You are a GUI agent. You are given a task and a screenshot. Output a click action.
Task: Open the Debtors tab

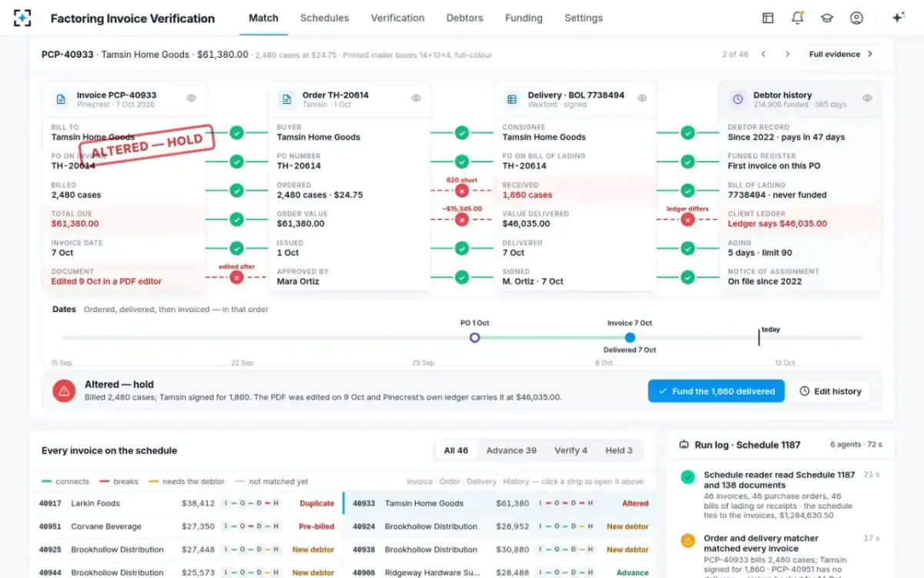click(465, 18)
